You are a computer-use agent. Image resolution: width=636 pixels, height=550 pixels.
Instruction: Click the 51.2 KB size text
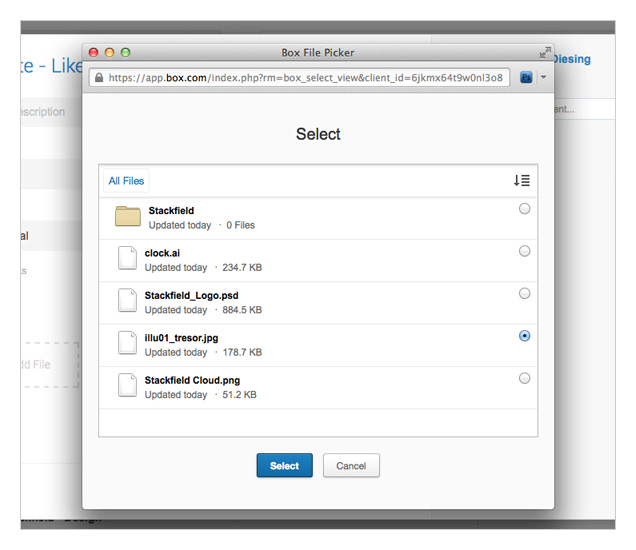[239, 395]
